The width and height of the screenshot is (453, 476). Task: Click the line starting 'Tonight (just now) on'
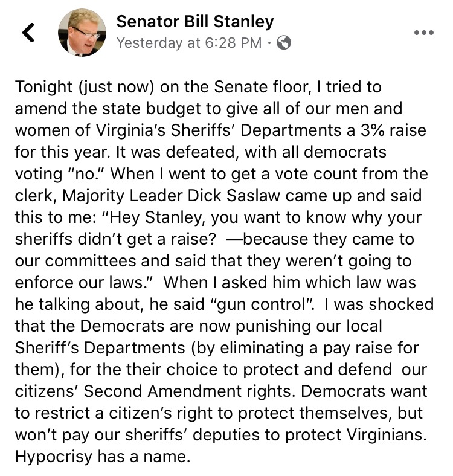pyautogui.click(x=198, y=87)
